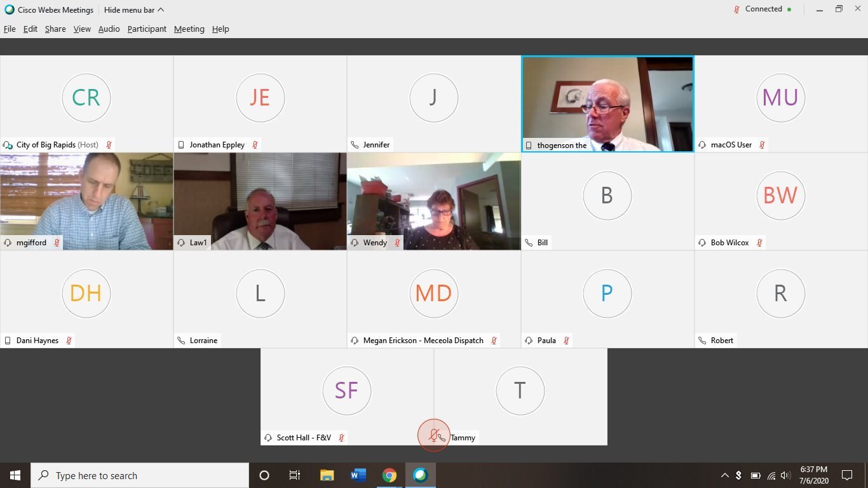Open the Participant menu
This screenshot has width=868, height=488.
(x=147, y=29)
